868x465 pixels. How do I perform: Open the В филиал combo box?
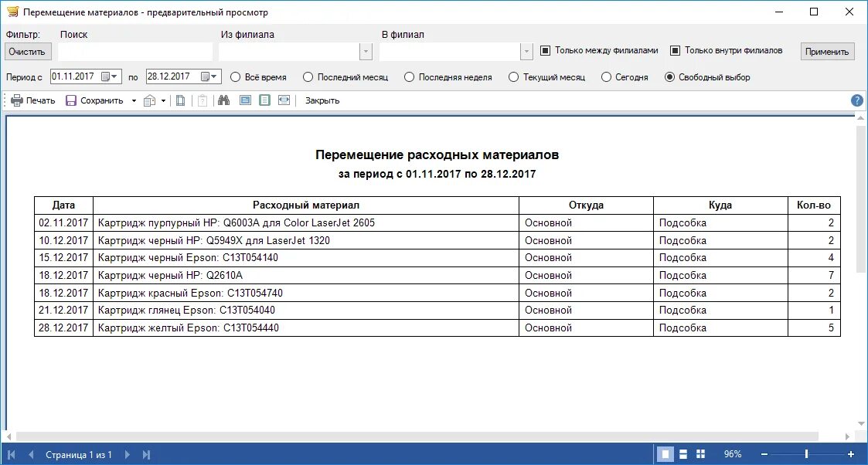pyautogui.click(x=526, y=52)
